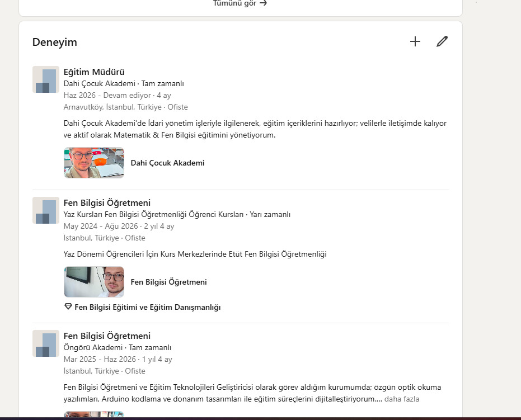521x420 pixels.
Task: Open company logo beside Eğitim Müdürü
Action: (46, 79)
